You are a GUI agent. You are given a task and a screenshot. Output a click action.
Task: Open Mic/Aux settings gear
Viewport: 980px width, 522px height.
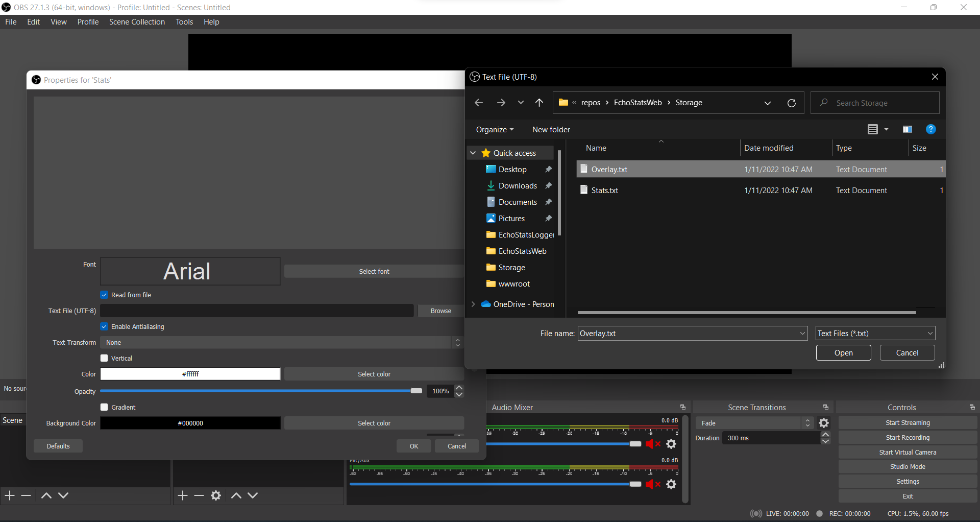[672, 484]
